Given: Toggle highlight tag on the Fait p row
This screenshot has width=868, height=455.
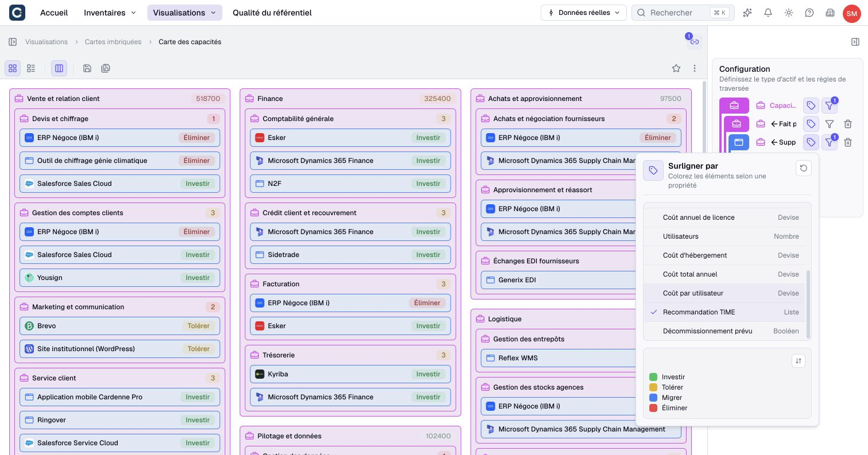Looking at the screenshot, I should [x=811, y=124].
